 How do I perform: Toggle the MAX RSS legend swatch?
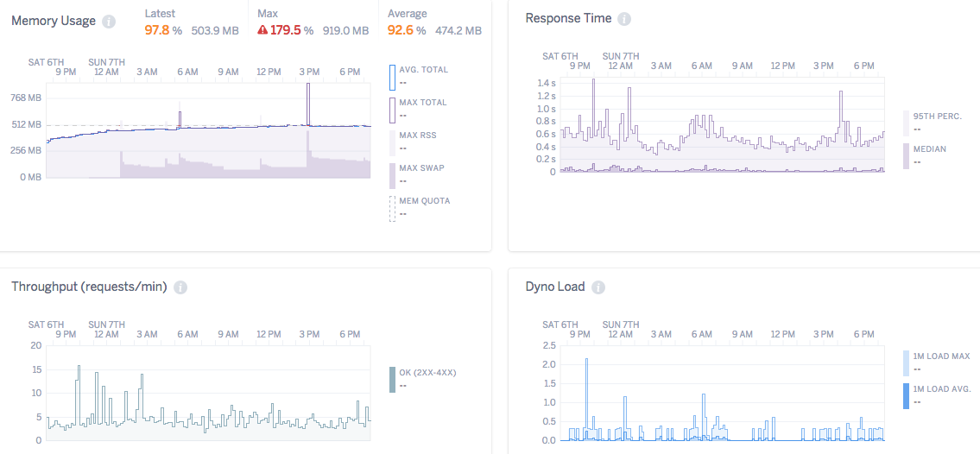click(x=392, y=143)
